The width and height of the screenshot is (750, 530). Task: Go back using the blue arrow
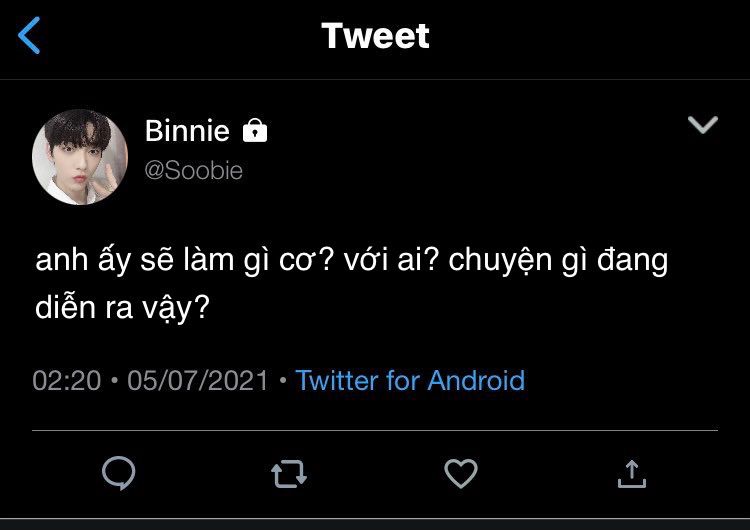[30, 37]
